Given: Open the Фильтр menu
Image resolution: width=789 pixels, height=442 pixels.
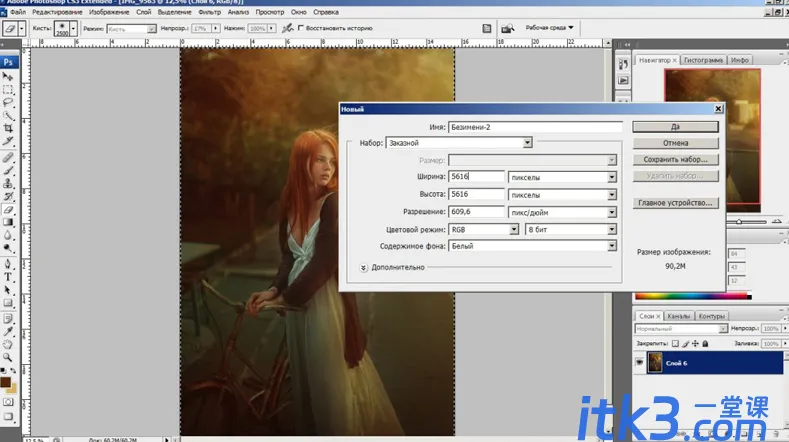Looking at the screenshot, I should point(210,12).
